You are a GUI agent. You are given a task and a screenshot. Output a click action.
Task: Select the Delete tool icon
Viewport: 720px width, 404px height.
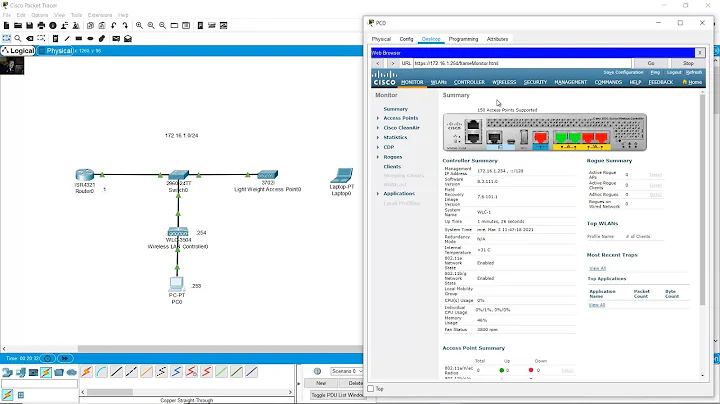30,39
